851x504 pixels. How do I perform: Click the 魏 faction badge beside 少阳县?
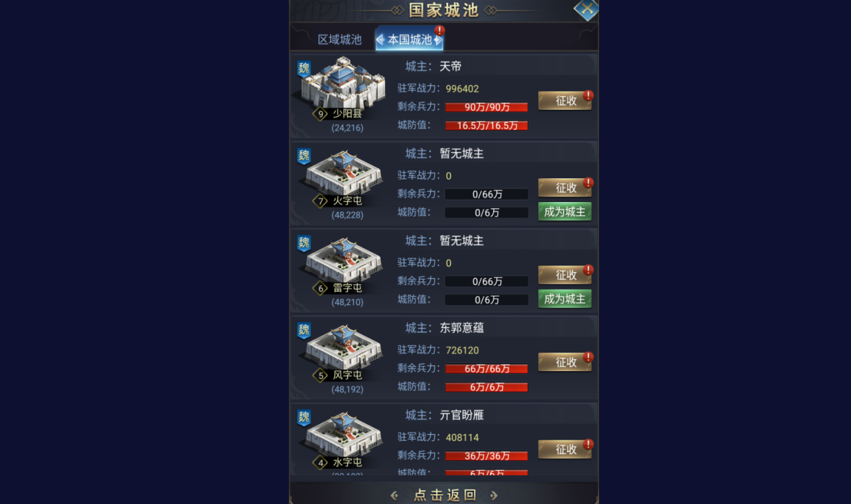coord(304,68)
